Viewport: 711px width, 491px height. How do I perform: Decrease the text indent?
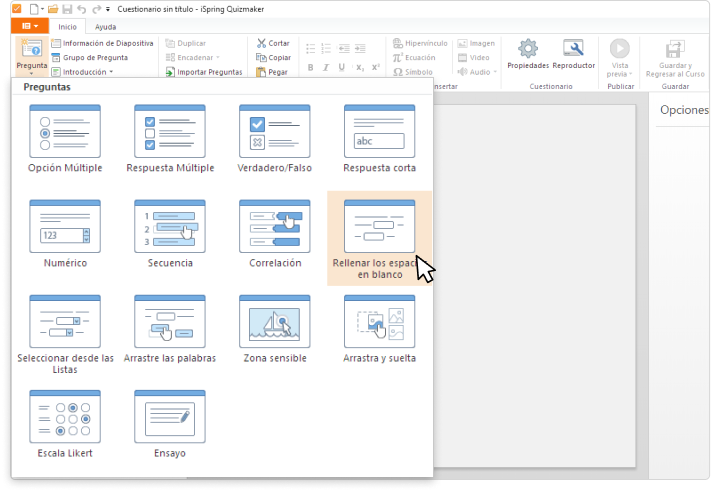point(344,49)
